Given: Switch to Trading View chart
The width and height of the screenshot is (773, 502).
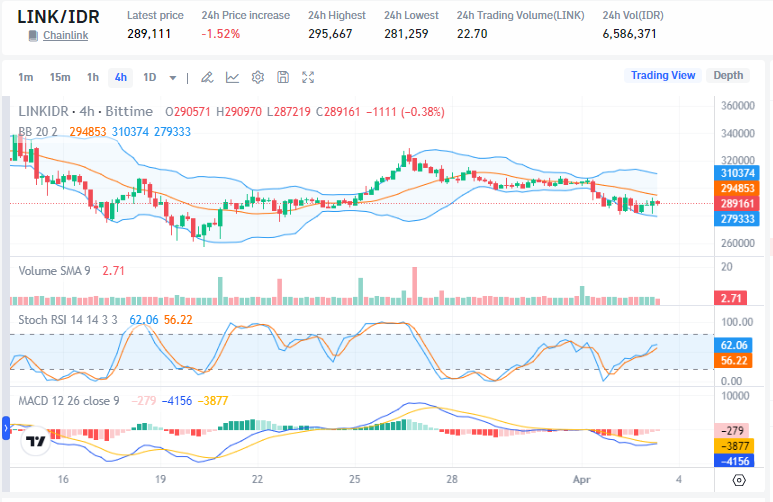Looking at the screenshot, I should tap(663, 75).
